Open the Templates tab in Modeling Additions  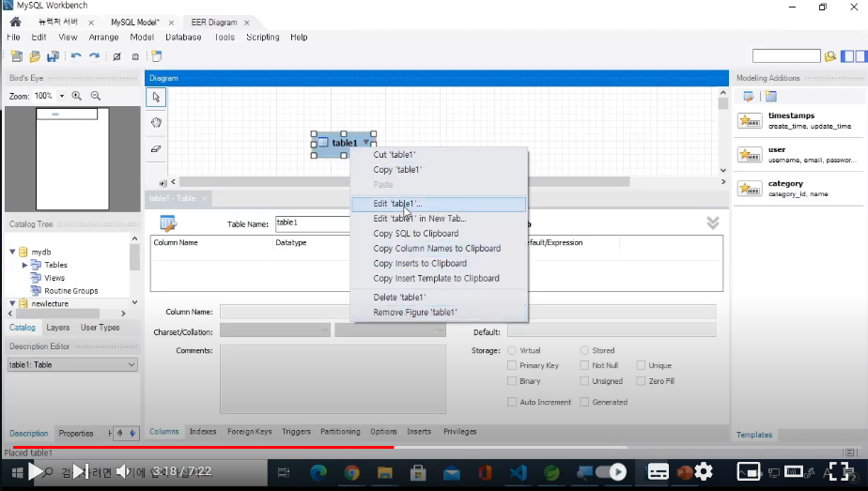click(x=754, y=435)
